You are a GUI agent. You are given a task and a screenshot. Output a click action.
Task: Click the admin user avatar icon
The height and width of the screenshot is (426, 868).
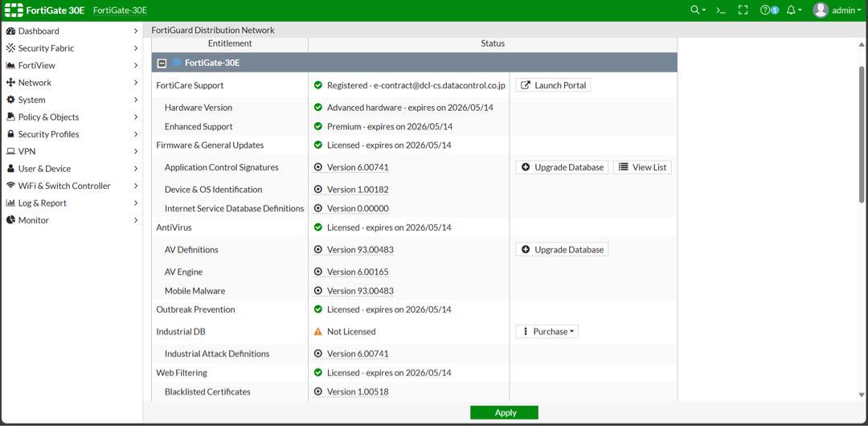click(x=821, y=10)
